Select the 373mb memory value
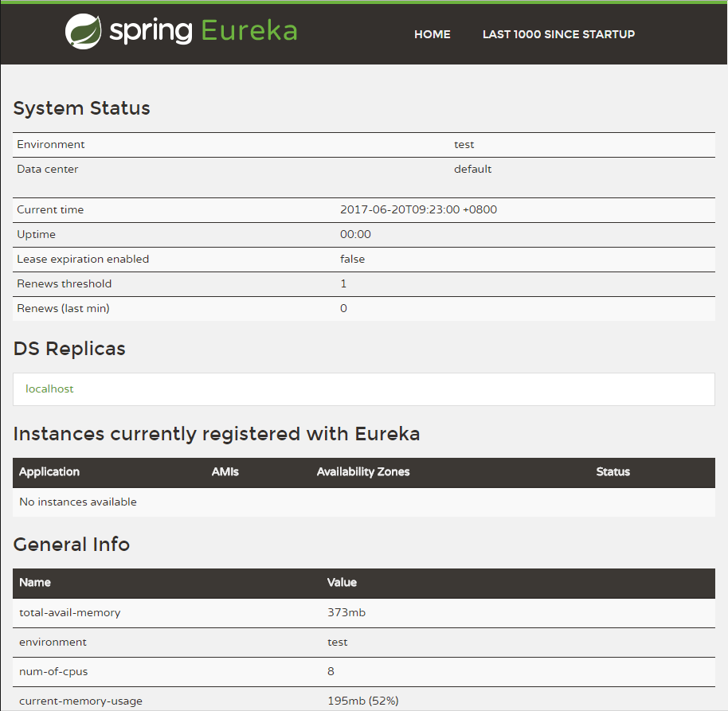The image size is (728, 711). (346, 612)
